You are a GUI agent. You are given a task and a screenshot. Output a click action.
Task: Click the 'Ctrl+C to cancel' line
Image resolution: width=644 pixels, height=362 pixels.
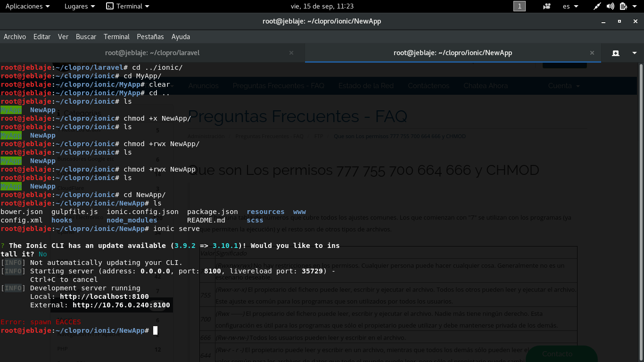pos(64,280)
